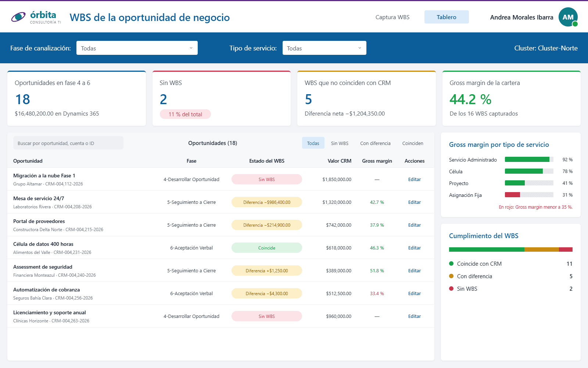588x368 pixels.
Task: Click Diferencia −$986,400.00 status badge
Action: pyautogui.click(x=267, y=202)
